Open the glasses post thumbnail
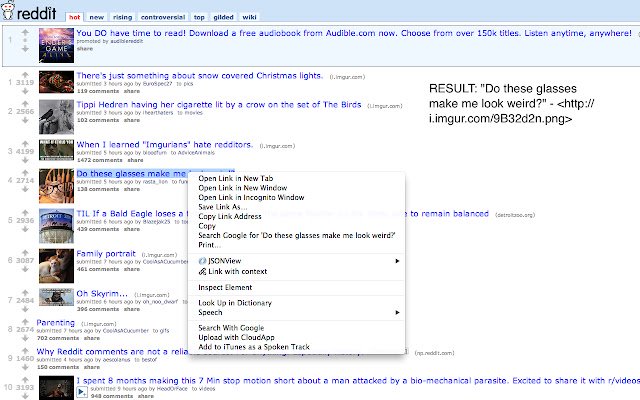 coord(56,186)
